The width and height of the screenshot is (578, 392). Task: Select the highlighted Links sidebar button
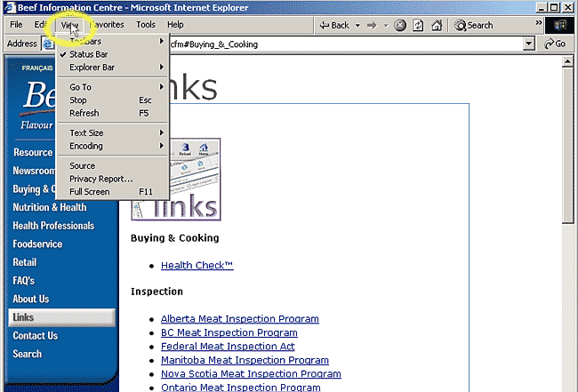(62, 317)
